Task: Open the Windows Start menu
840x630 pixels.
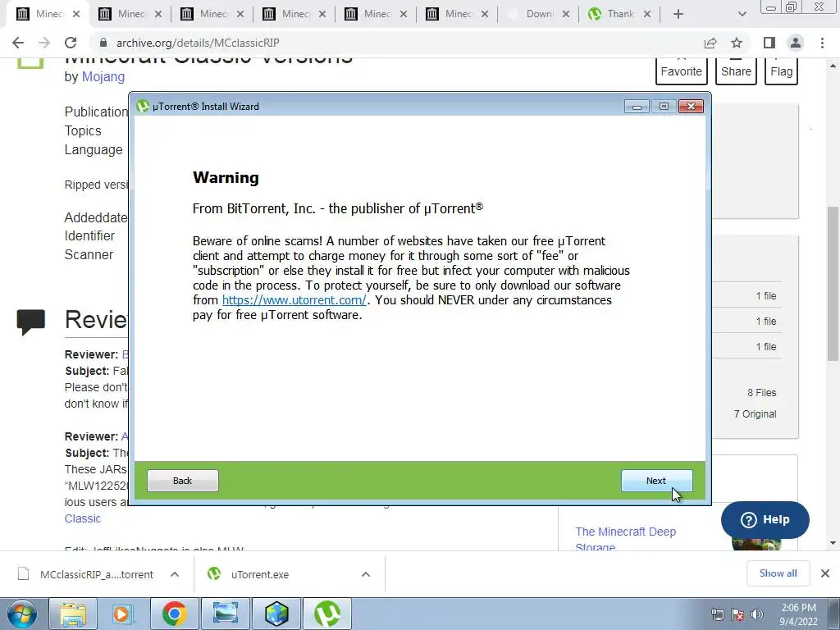Action: click(x=21, y=614)
